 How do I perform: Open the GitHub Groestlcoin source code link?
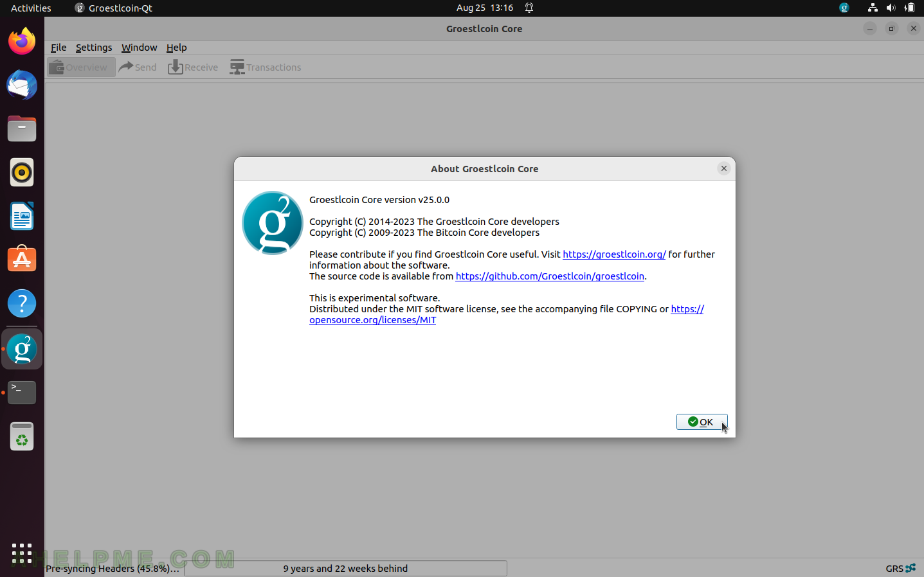coord(550,276)
